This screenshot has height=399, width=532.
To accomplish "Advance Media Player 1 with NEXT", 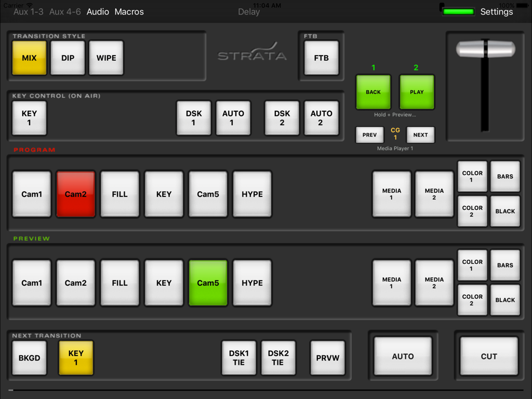I will 420,135.
